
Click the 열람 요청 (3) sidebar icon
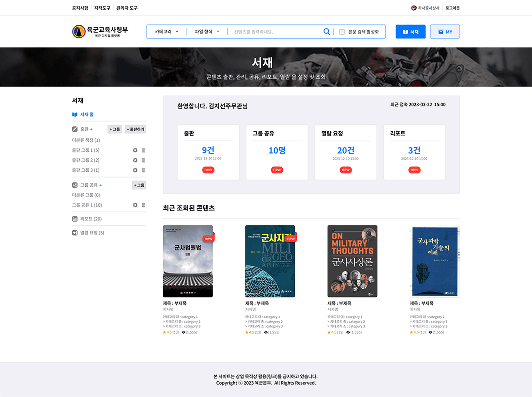[75, 233]
